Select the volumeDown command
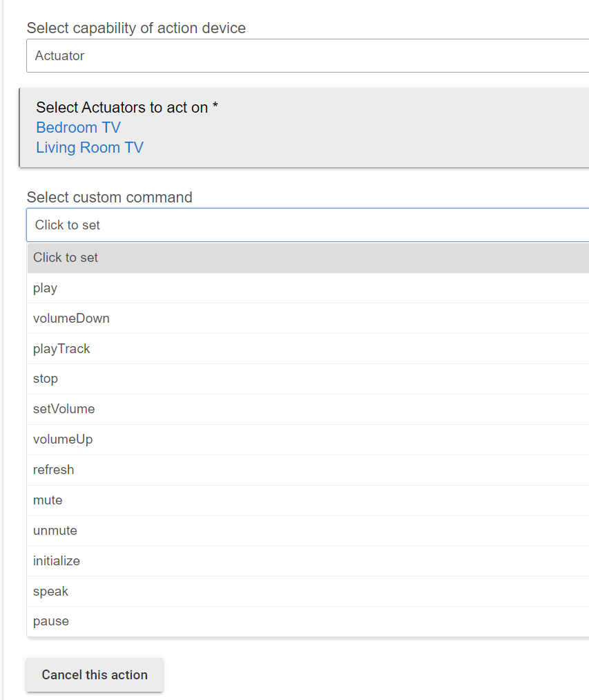589x700 pixels. [71, 319]
